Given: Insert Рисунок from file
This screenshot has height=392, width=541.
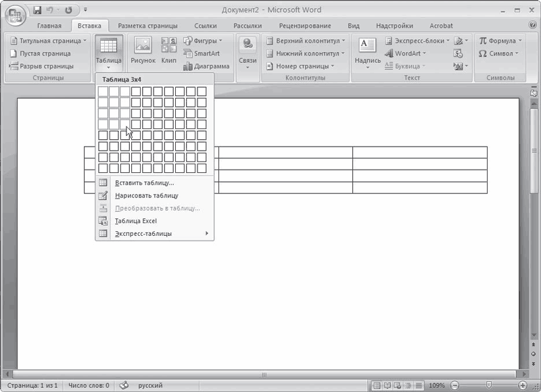Looking at the screenshot, I should [143, 51].
